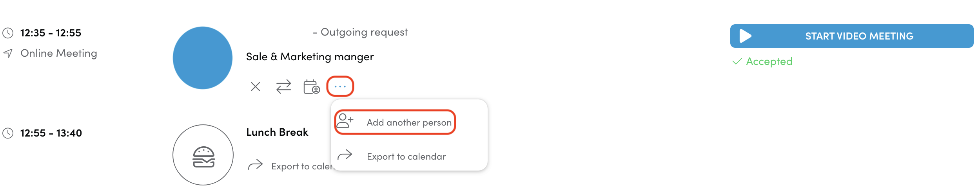Image resolution: width=980 pixels, height=187 pixels.
Task: Click the X cancel meeting icon
Action: coord(255,86)
